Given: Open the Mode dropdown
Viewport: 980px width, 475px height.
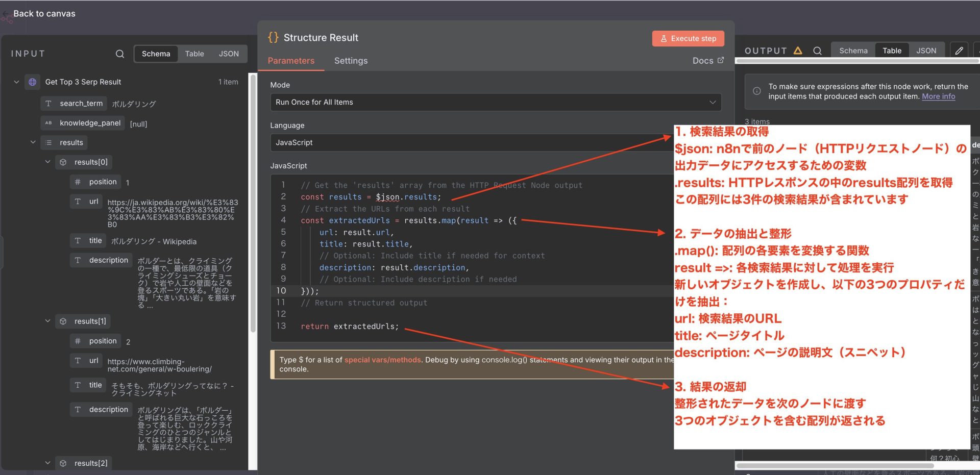Looking at the screenshot, I should pyautogui.click(x=495, y=102).
